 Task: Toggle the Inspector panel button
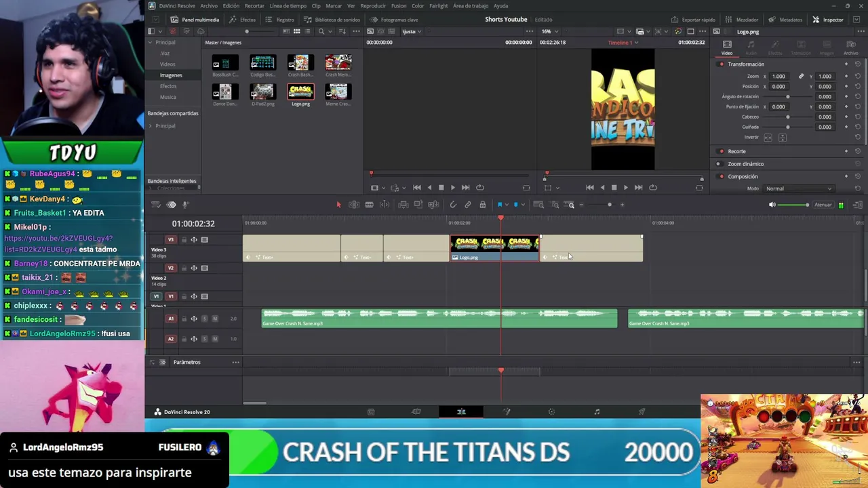click(x=828, y=20)
